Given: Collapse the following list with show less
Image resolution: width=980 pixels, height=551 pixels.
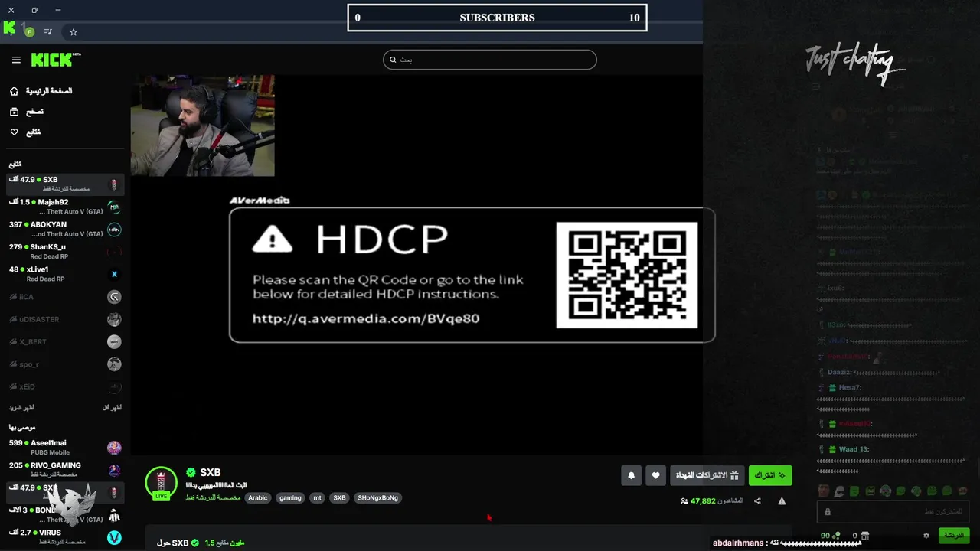Looking at the screenshot, I should [x=112, y=408].
